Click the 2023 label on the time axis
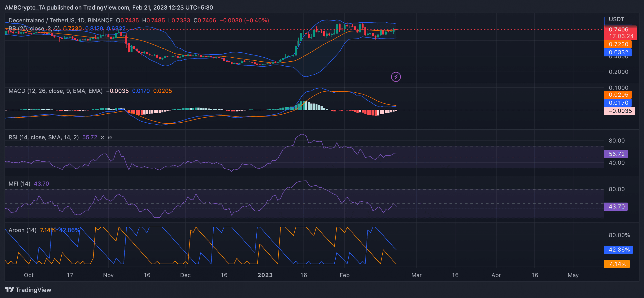644x298 pixels. pyautogui.click(x=265, y=275)
